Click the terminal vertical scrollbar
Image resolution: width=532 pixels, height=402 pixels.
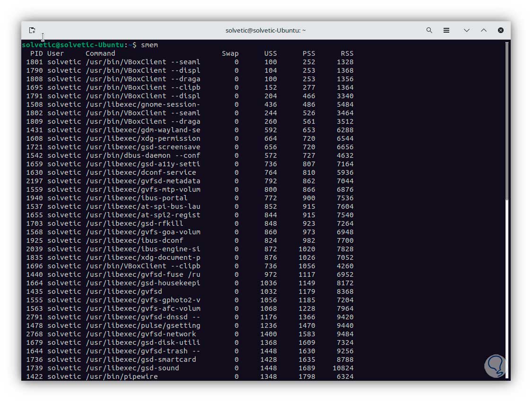[x=506, y=120]
